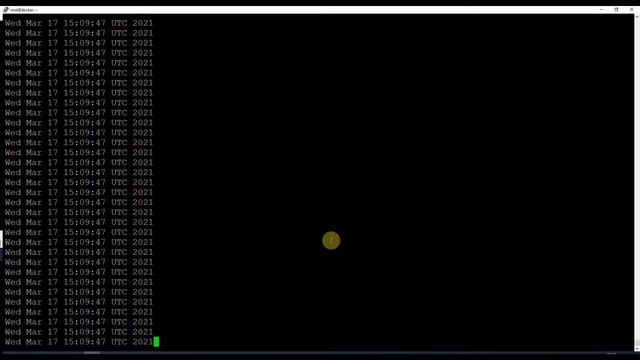The image size is (640, 360).
Task: Close the PuTTY terminal window
Action: tap(631, 9)
